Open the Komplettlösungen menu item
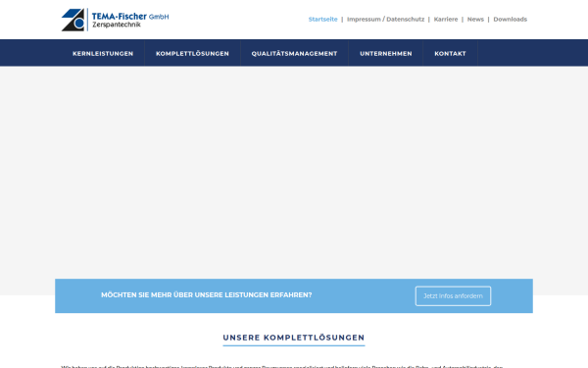The image size is (588, 368). [x=192, y=53]
